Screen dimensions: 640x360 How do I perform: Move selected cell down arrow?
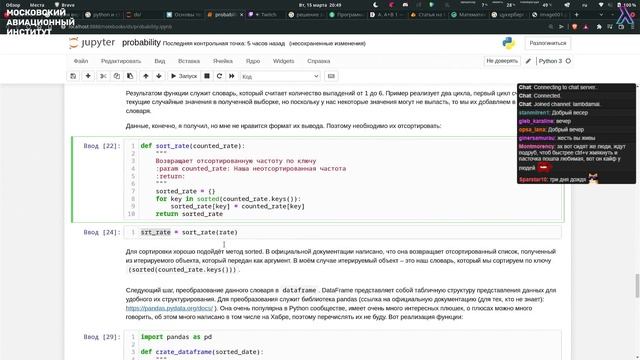(159, 76)
